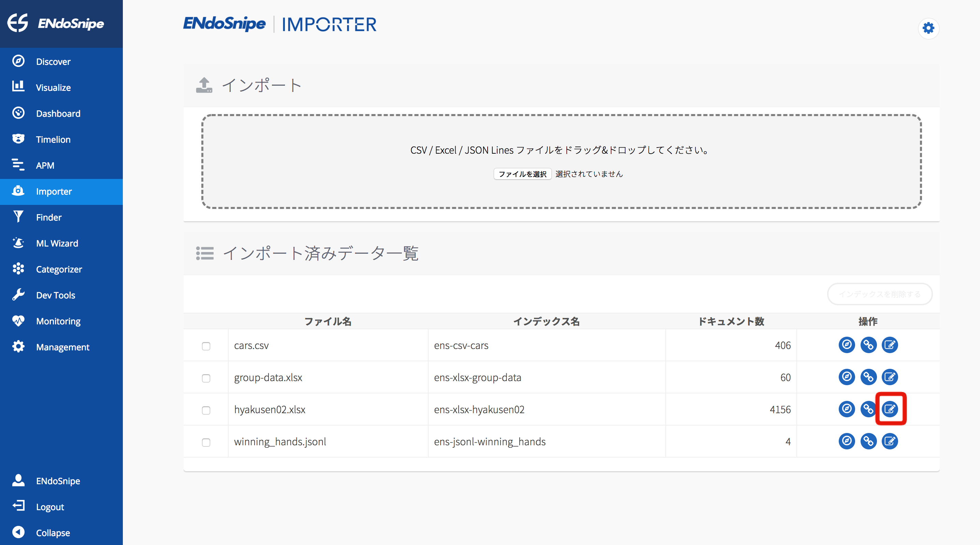This screenshot has height=545, width=980.
Task: Click the ENdoSnipe logo at top left
Action: [56, 23]
